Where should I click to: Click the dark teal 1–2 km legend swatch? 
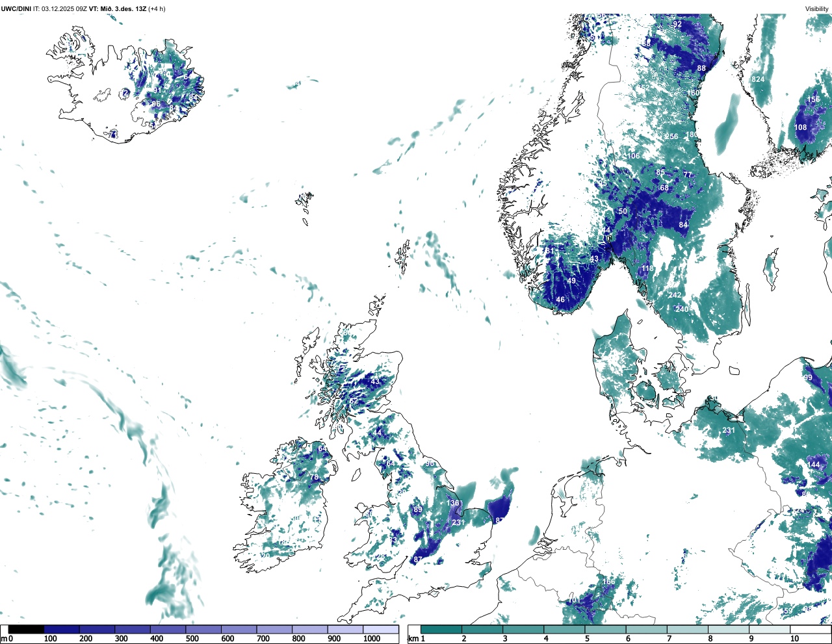coord(441,629)
